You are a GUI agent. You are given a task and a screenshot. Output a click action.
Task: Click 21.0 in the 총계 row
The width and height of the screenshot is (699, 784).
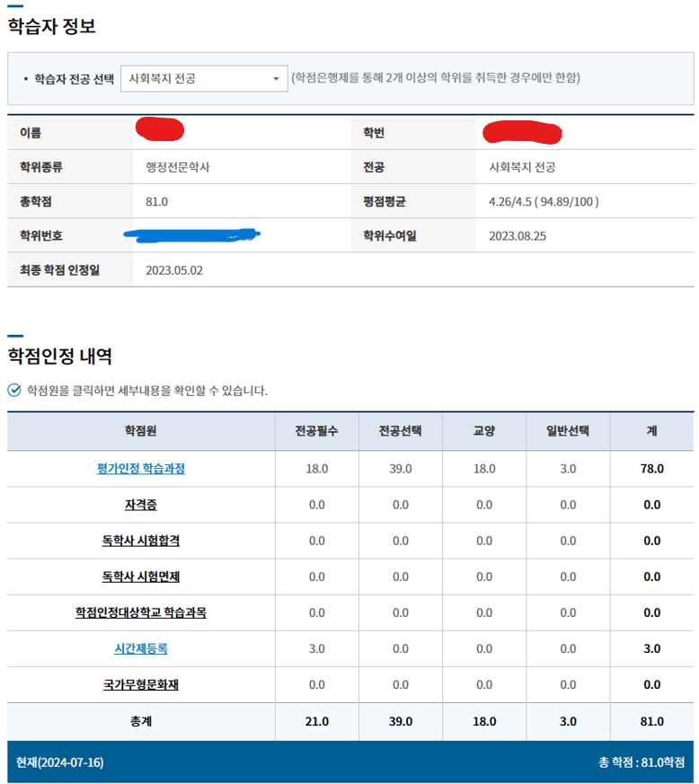coord(317,721)
